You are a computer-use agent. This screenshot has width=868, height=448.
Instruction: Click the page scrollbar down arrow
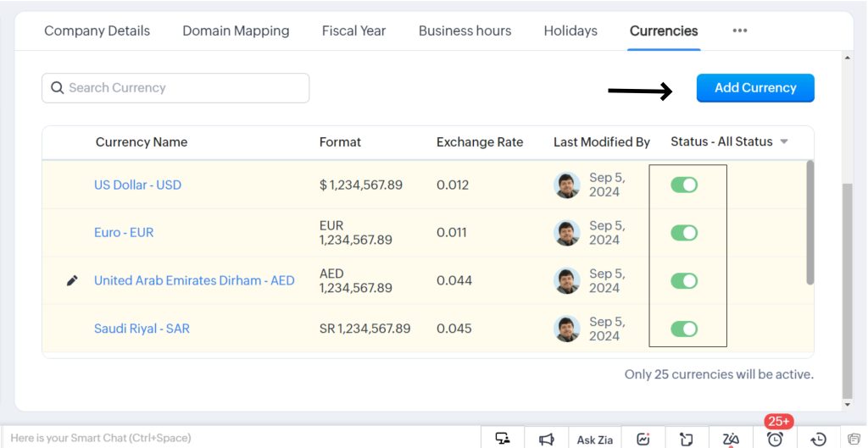click(x=847, y=405)
